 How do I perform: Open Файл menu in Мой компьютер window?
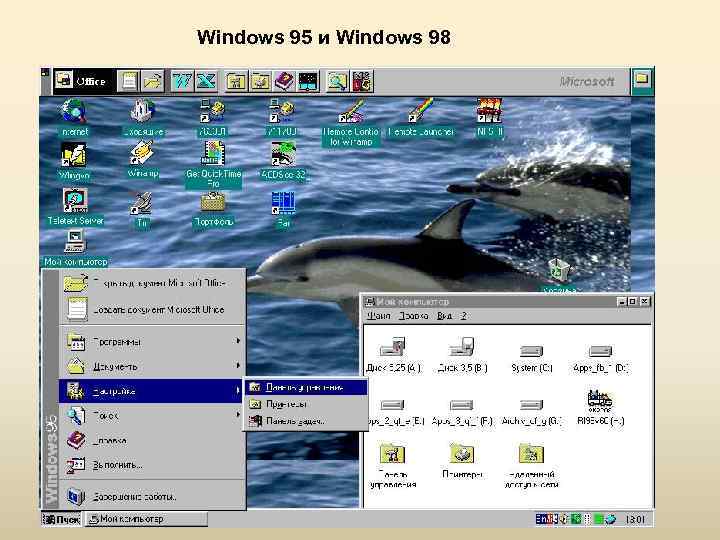tap(378, 316)
